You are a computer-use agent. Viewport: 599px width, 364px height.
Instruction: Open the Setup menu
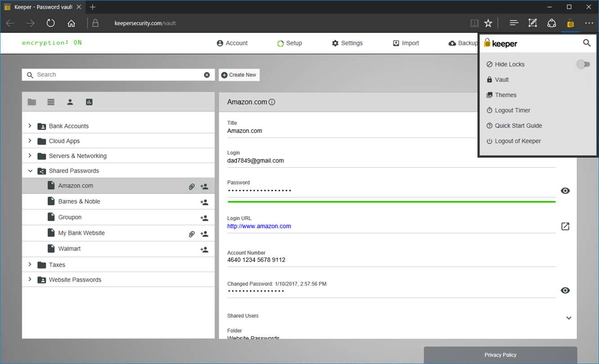click(x=289, y=43)
